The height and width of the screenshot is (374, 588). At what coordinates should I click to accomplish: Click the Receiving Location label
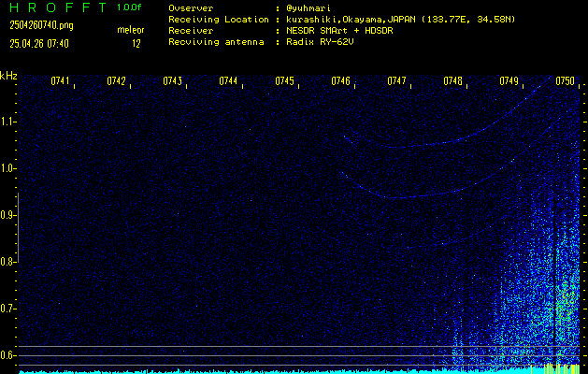pyautogui.click(x=219, y=20)
